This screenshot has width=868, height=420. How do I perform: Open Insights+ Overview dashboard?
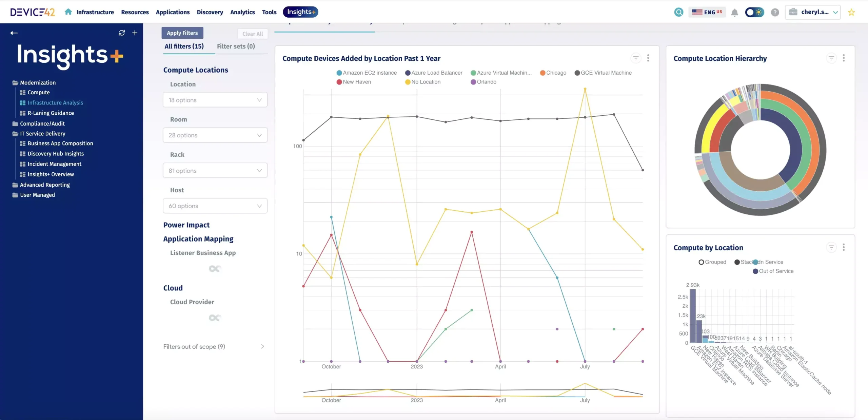[x=47, y=174]
